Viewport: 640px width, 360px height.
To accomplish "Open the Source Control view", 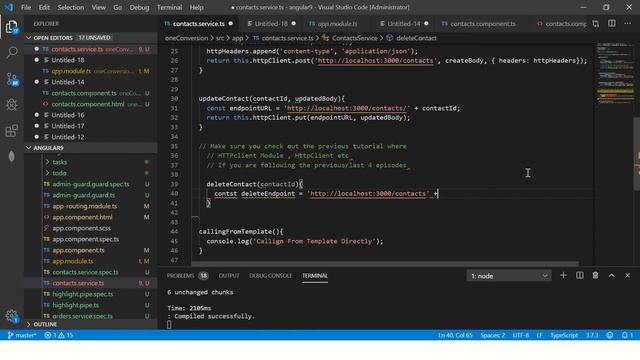I will (12, 79).
